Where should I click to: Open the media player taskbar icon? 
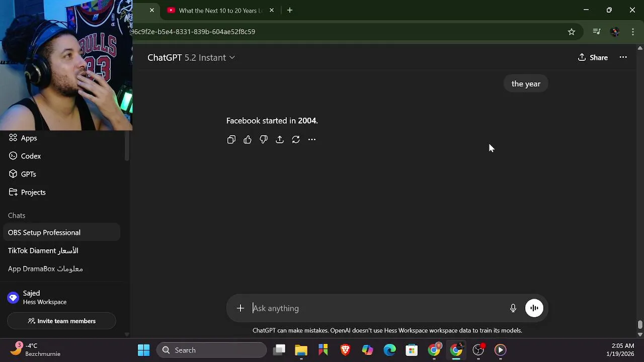pos(501,350)
